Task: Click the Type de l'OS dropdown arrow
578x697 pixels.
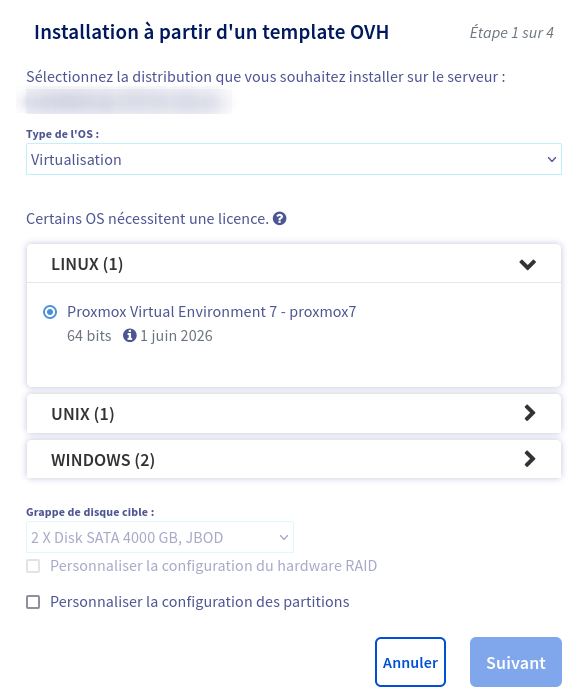Action: (x=552, y=159)
